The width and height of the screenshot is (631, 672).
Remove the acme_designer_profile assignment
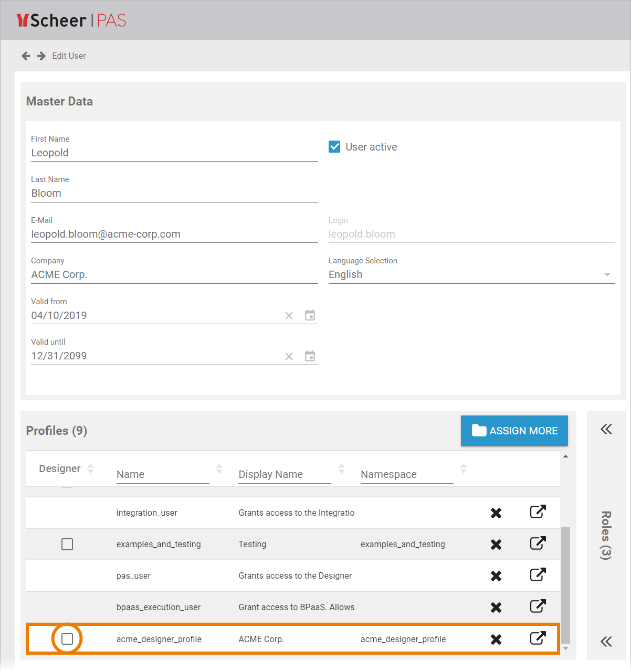[496, 639]
